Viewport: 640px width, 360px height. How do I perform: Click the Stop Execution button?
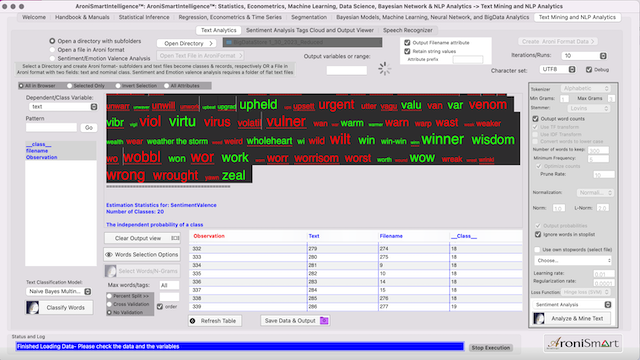491,348
